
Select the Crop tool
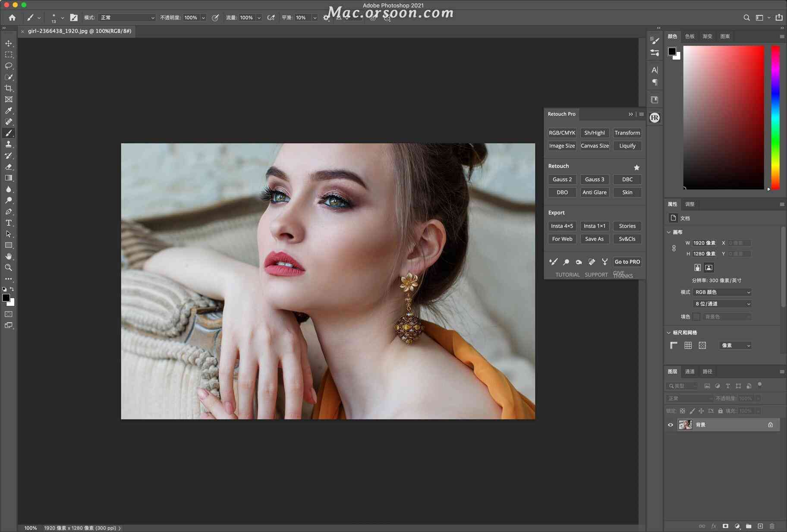pyautogui.click(x=9, y=88)
